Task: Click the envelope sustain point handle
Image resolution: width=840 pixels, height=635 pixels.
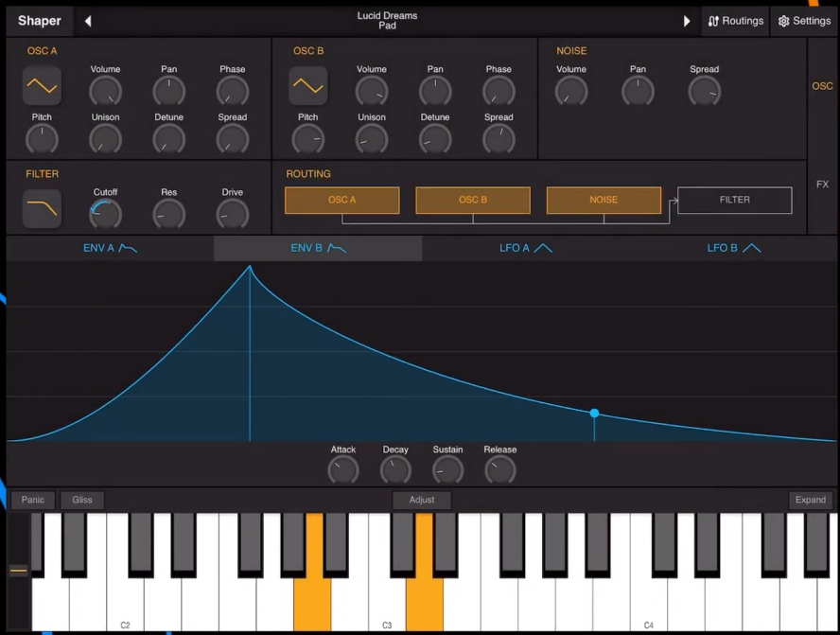Action: [594, 414]
